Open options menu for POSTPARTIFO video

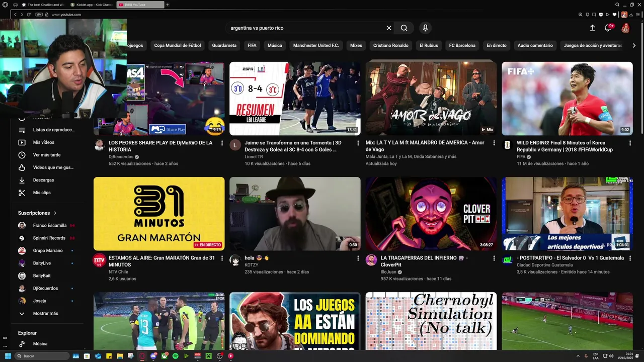(630, 258)
